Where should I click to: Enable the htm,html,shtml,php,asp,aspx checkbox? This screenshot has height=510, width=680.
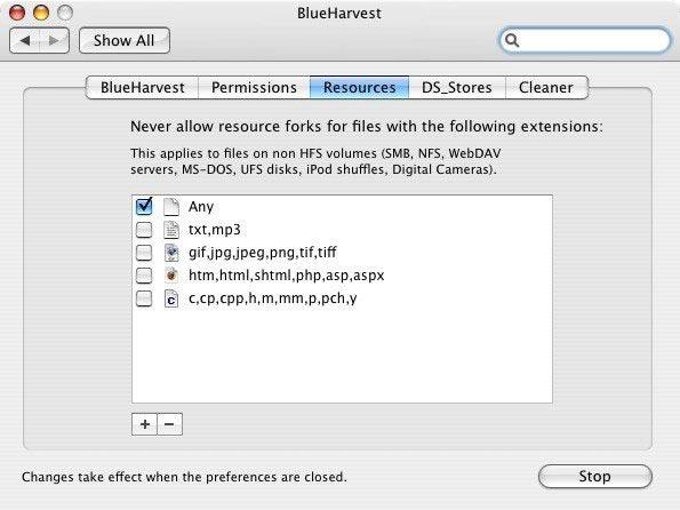pyautogui.click(x=144, y=275)
